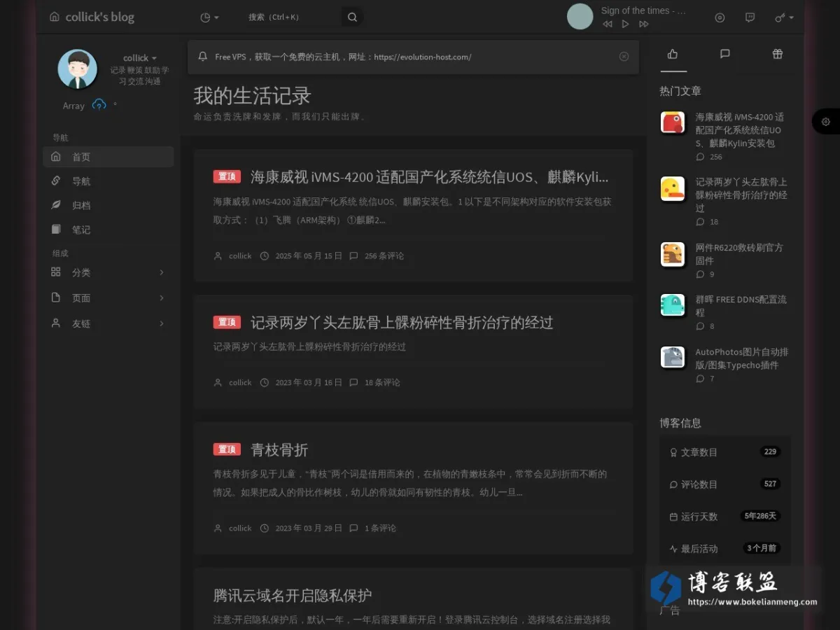Click the chat bubble icon in header

[x=750, y=17]
